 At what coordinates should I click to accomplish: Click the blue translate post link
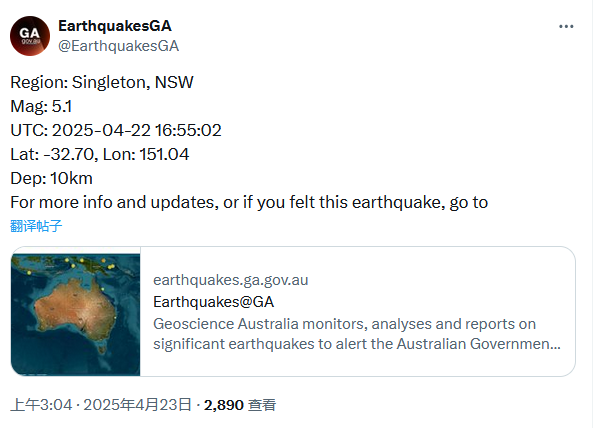coord(36,226)
